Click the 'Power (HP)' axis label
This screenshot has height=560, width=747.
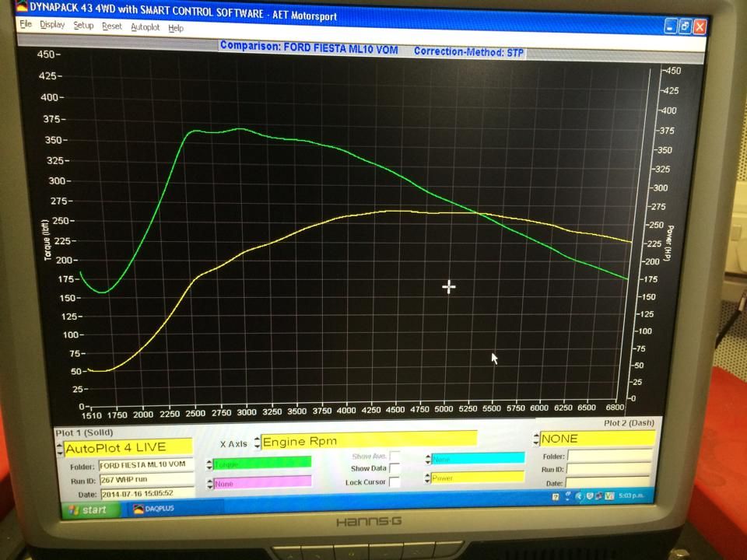coord(669,243)
